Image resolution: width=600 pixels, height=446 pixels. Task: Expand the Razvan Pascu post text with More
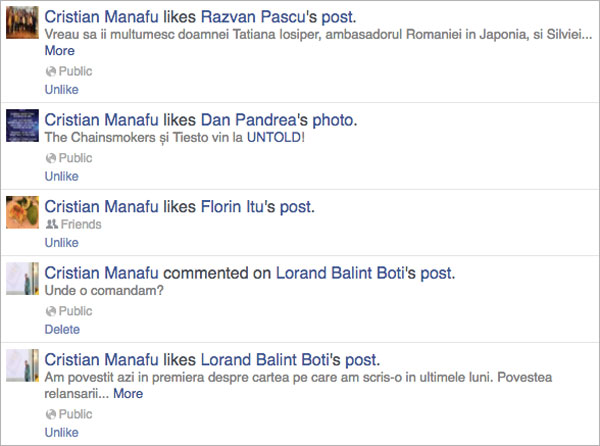tap(60, 50)
